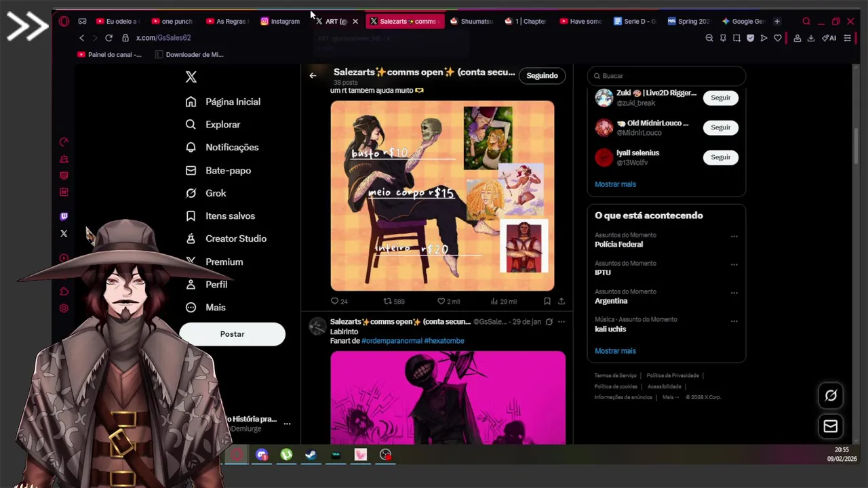Open the commission price sheet image
Viewport: 868px width, 488px height.
tap(442, 196)
